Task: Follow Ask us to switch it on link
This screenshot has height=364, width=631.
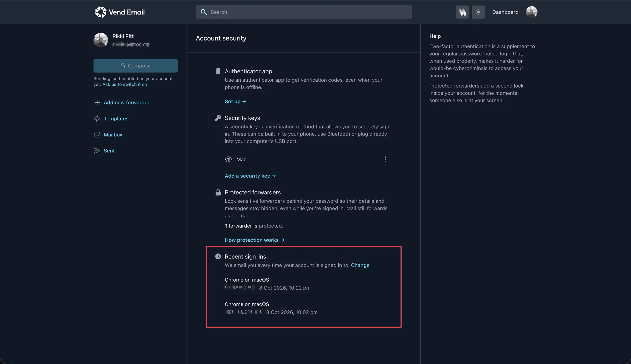Action: (125, 85)
